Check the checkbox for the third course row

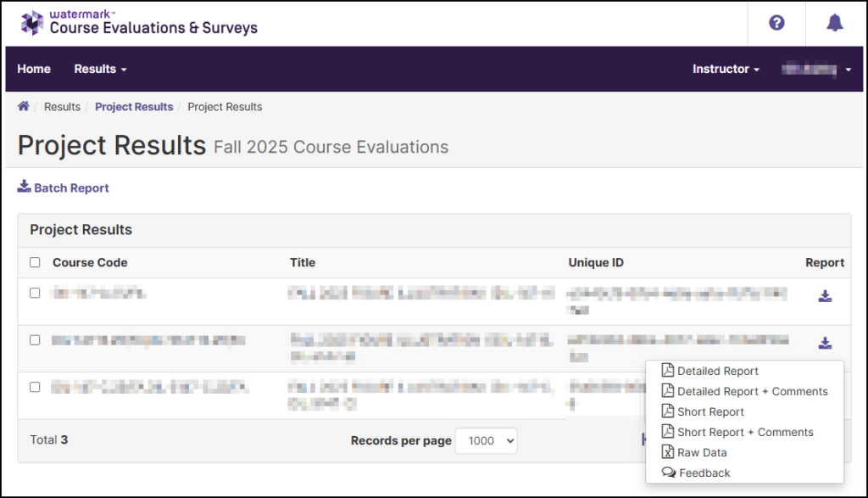35,387
